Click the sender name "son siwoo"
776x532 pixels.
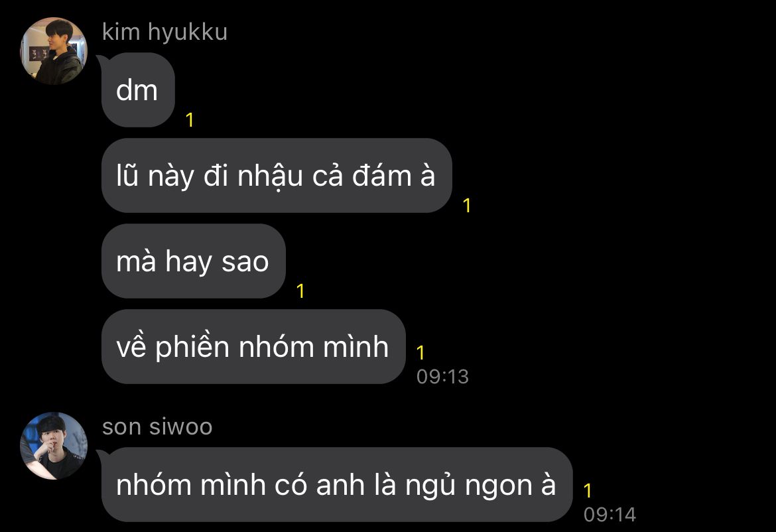pyautogui.click(x=157, y=427)
